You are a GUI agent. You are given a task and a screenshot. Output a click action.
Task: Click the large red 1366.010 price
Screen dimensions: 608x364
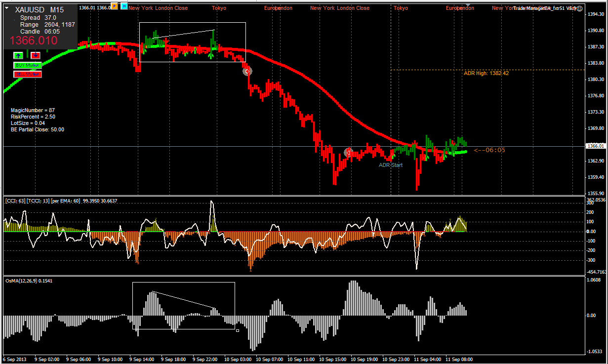[34, 41]
